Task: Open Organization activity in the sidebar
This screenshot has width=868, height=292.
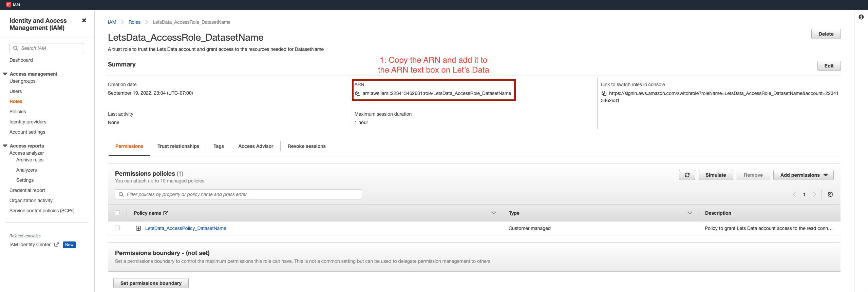Action: pyautogui.click(x=31, y=200)
